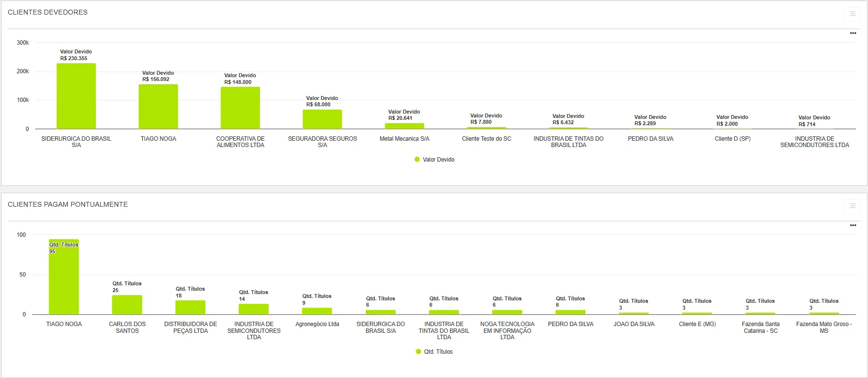The image size is (868, 378).
Task: Click the ellipsis icon above the Pontualmente chart
Action: tap(853, 226)
